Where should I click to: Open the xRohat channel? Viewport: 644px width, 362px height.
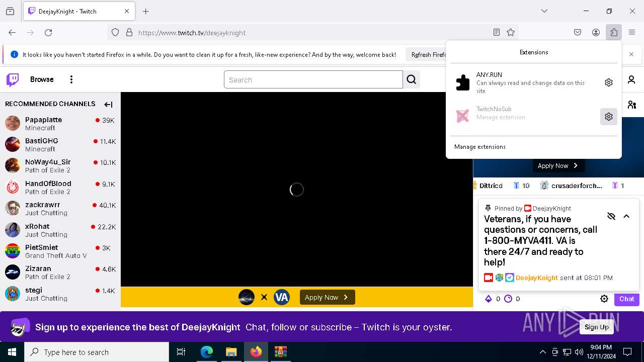click(60, 230)
